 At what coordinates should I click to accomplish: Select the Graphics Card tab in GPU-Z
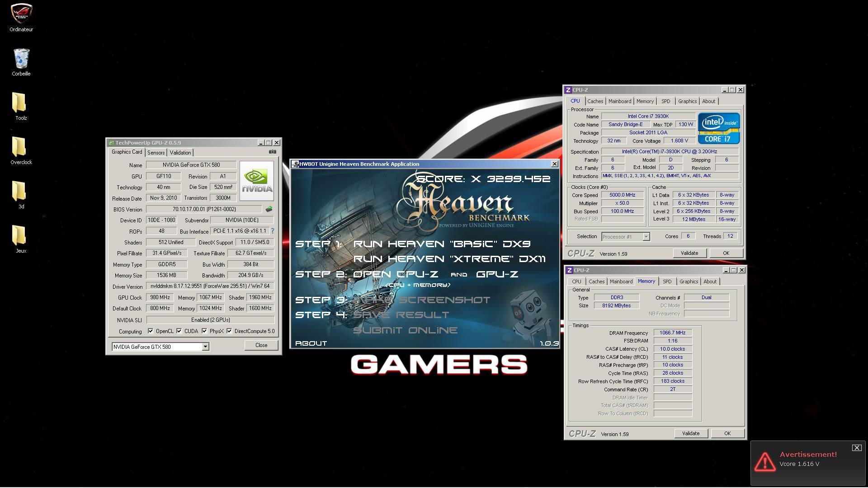[x=127, y=152]
